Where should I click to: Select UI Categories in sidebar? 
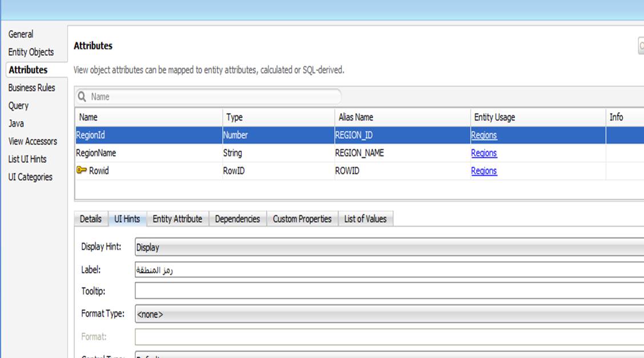click(x=30, y=177)
